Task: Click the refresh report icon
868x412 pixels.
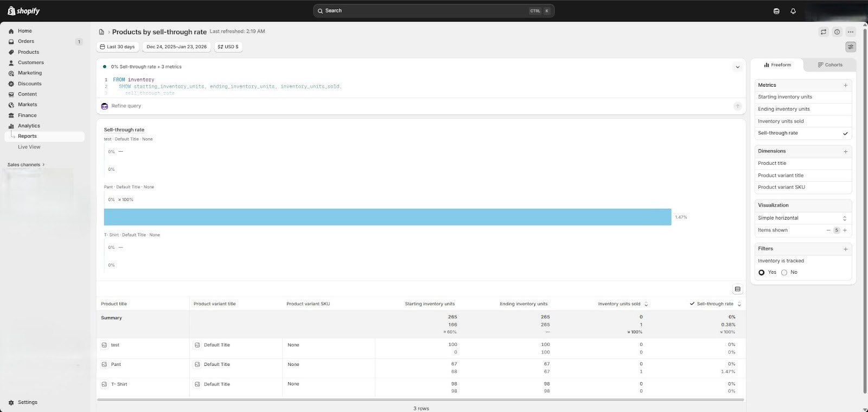Action: tap(824, 32)
